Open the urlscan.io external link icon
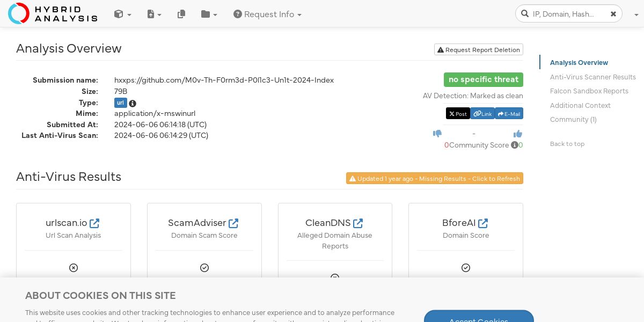The height and width of the screenshot is (322, 644). pos(94,223)
